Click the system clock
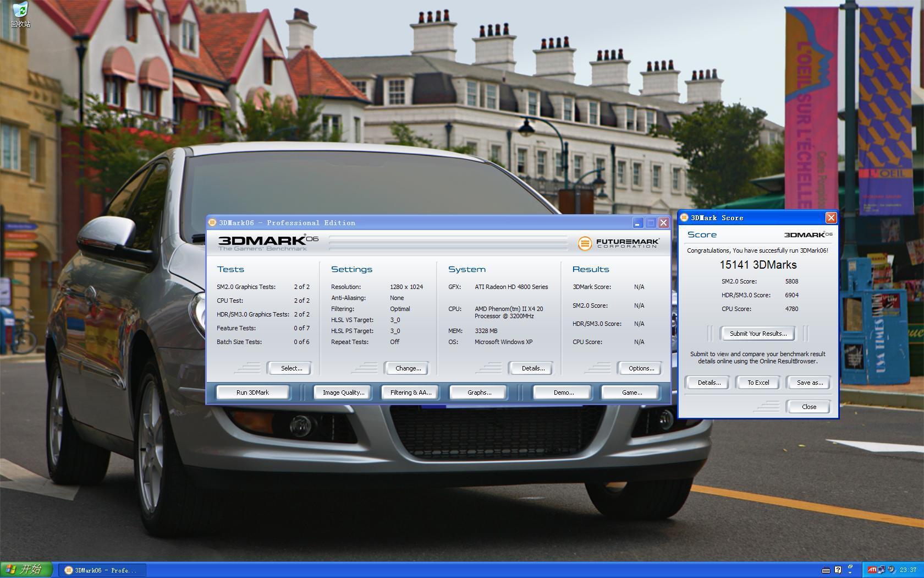The height and width of the screenshot is (578, 924). click(909, 570)
